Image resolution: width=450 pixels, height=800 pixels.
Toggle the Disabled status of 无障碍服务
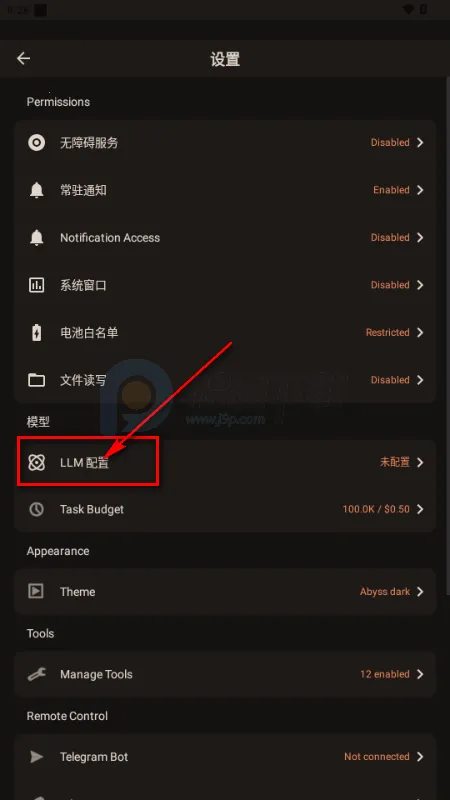(x=390, y=143)
